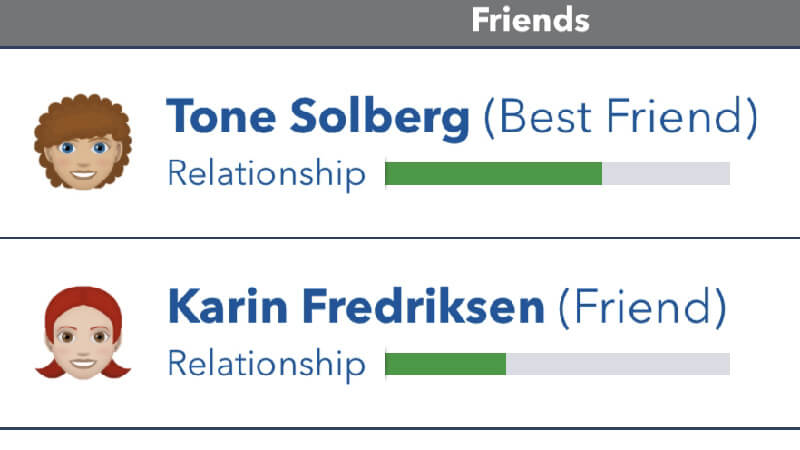800x450 pixels.
Task: Click Relationship label under Tone Solberg
Action: coord(266,173)
